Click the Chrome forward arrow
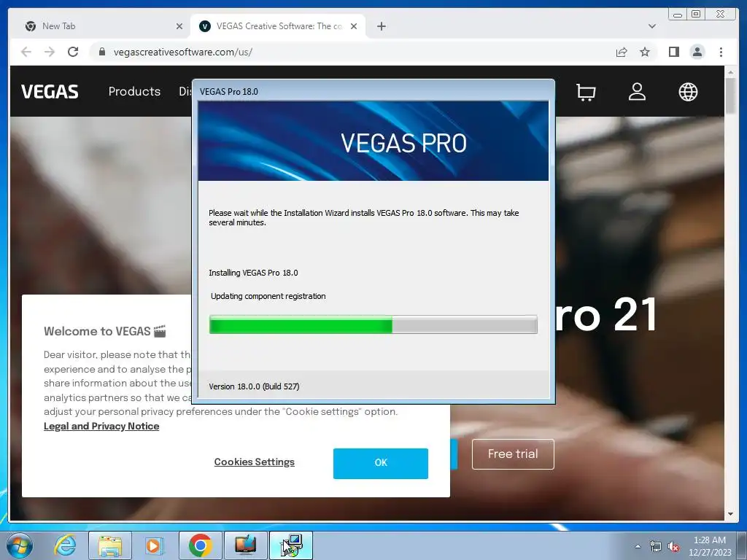The image size is (747, 560). click(50, 52)
